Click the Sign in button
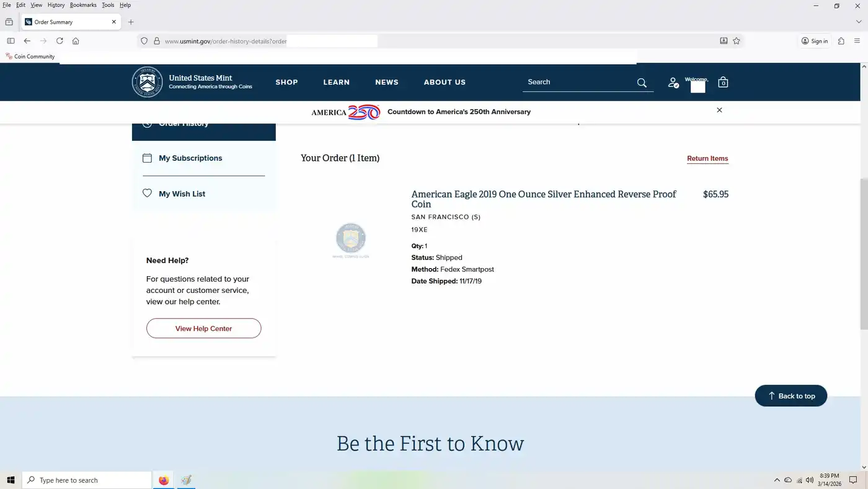The image size is (868, 489). click(x=815, y=41)
